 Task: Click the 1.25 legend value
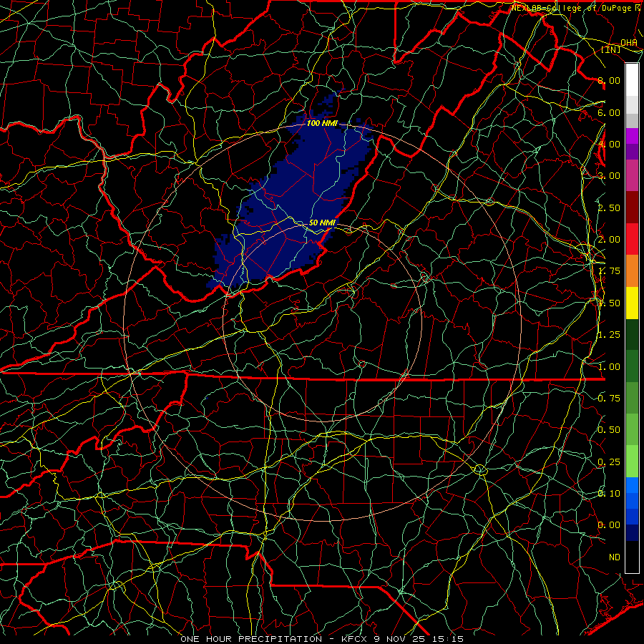pyautogui.click(x=610, y=335)
